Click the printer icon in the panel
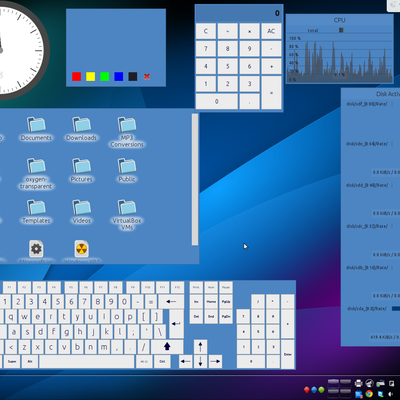This screenshot has height=400, width=400. [359, 383]
